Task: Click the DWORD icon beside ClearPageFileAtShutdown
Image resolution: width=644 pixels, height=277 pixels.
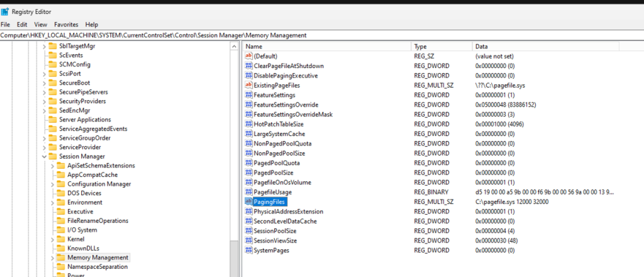Action: pyautogui.click(x=248, y=66)
